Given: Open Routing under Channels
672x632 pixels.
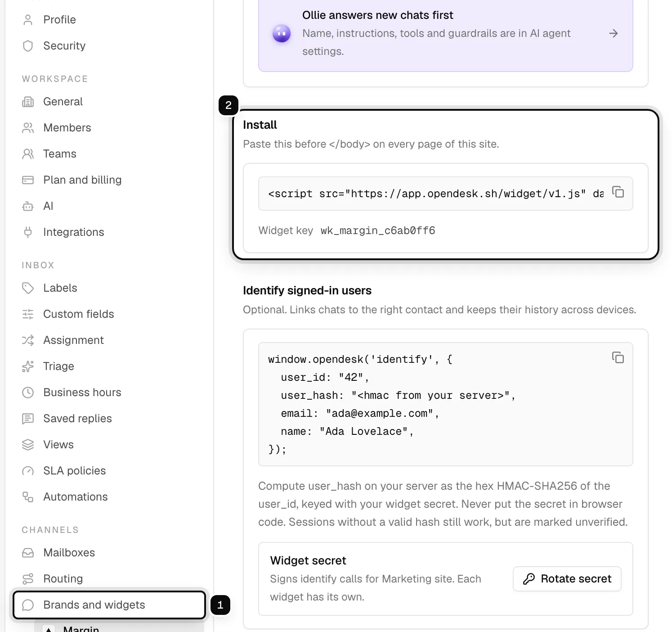Looking at the screenshot, I should click(x=109, y=579).
